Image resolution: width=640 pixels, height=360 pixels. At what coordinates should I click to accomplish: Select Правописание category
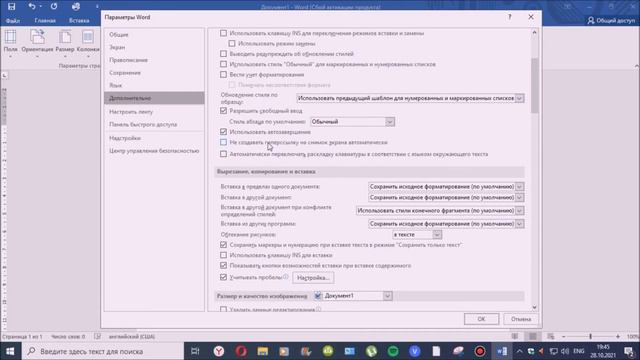pyautogui.click(x=154, y=60)
